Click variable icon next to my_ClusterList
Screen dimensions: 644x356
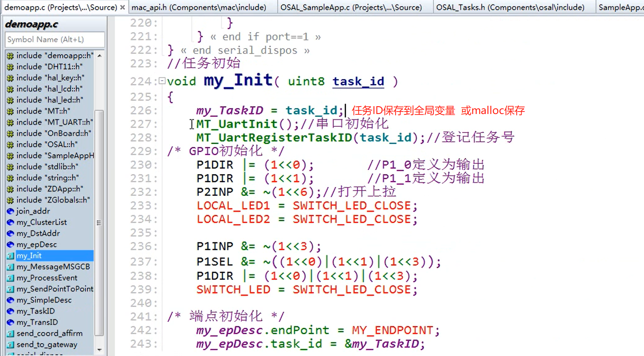(10, 222)
